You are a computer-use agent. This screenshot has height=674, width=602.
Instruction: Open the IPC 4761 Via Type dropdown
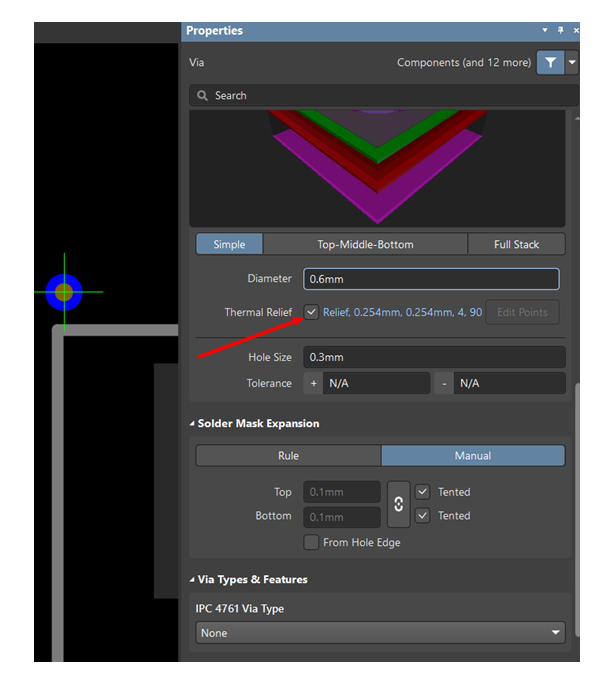pos(380,633)
